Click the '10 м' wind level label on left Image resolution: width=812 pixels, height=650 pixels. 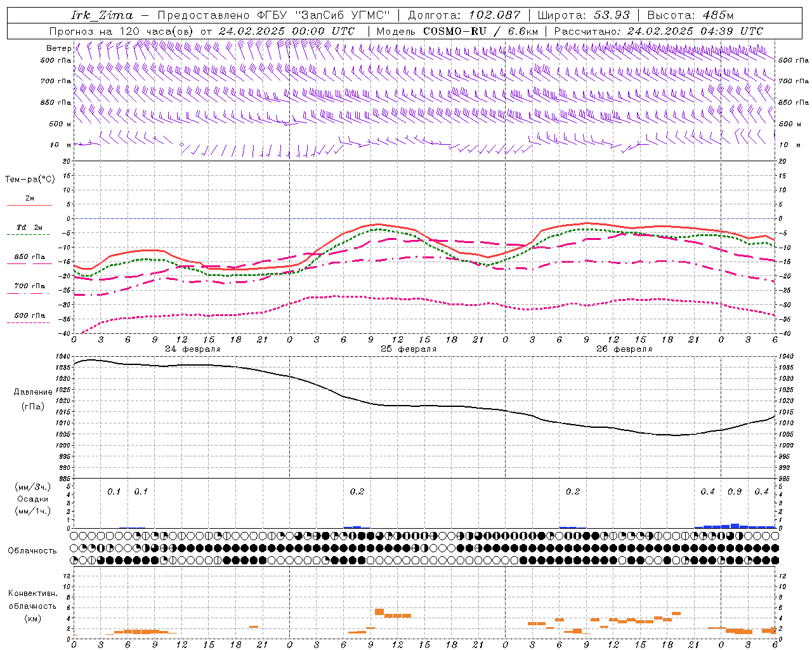[61, 145]
